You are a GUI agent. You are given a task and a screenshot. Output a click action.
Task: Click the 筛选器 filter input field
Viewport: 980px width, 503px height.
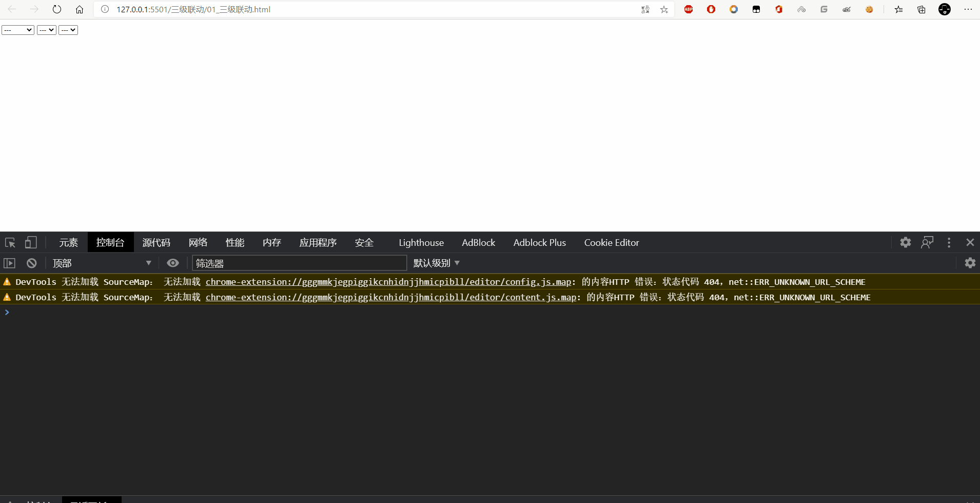299,263
